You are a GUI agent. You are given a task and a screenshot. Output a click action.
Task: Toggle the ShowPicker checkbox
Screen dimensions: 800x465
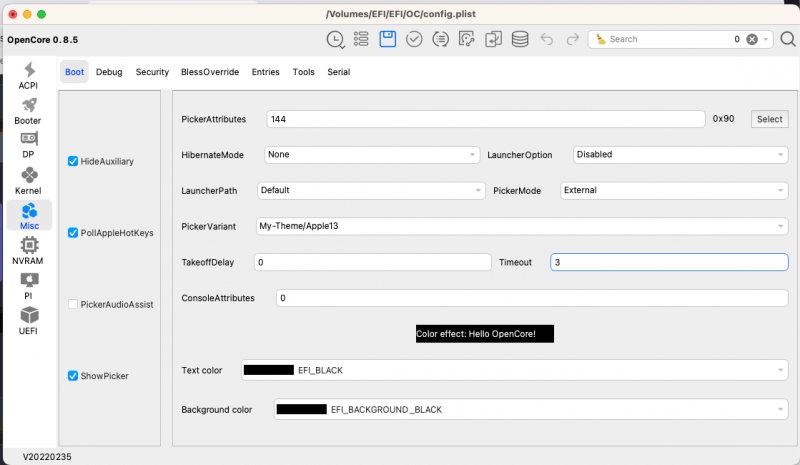coord(73,376)
